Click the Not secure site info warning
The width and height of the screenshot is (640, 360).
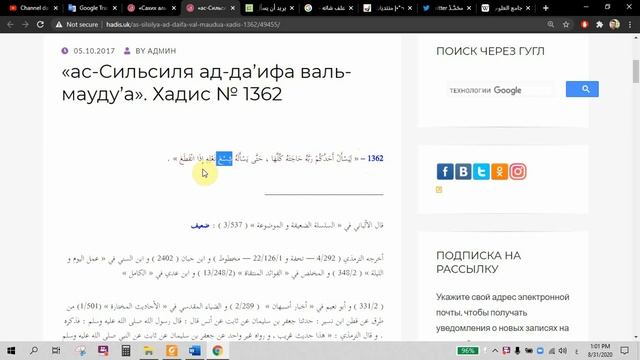(x=78, y=24)
